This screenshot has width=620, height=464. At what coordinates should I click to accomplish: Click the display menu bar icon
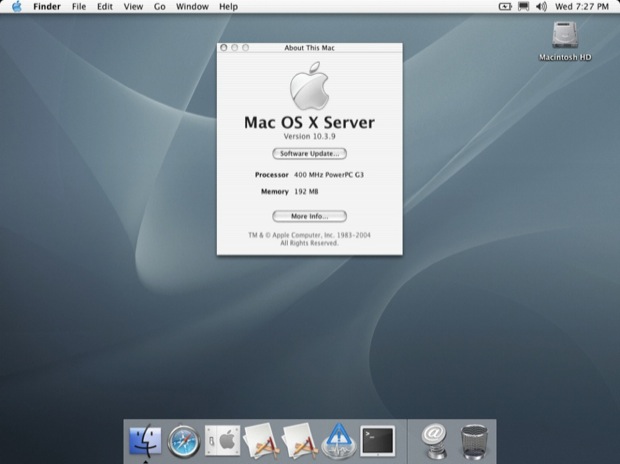click(524, 7)
